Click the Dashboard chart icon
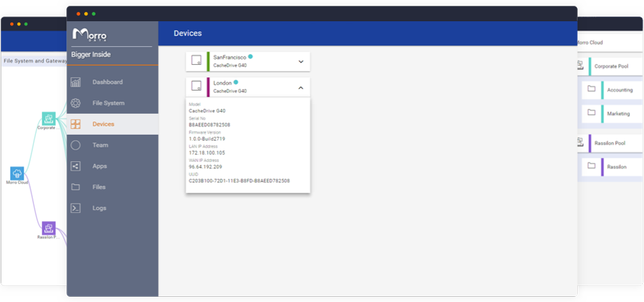This screenshot has width=644, height=302. tap(75, 82)
